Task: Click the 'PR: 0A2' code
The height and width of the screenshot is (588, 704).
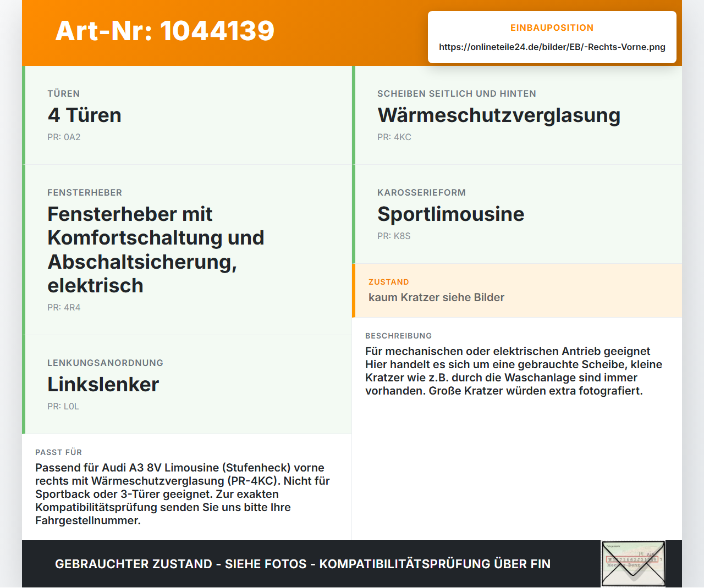Action: (64, 137)
